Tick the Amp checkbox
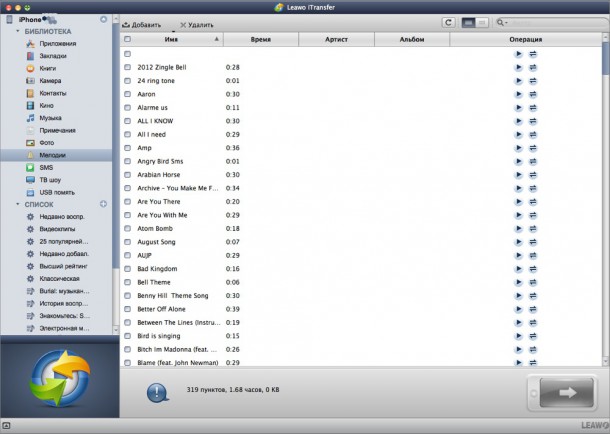The height and width of the screenshot is (434, 610). 127,148
